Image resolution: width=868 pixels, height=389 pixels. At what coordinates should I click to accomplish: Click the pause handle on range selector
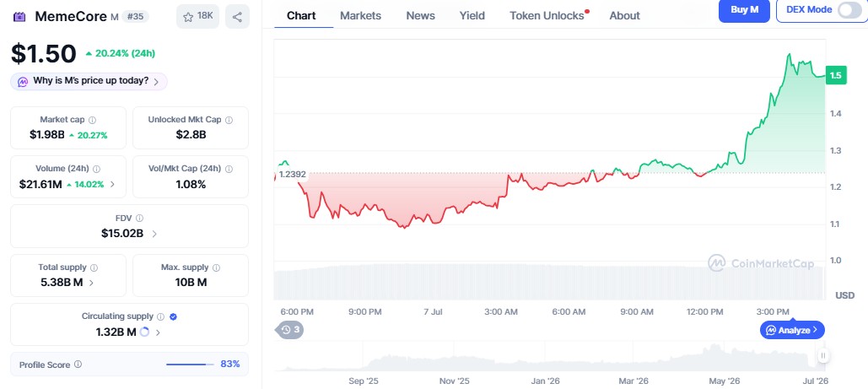[823, 356]
